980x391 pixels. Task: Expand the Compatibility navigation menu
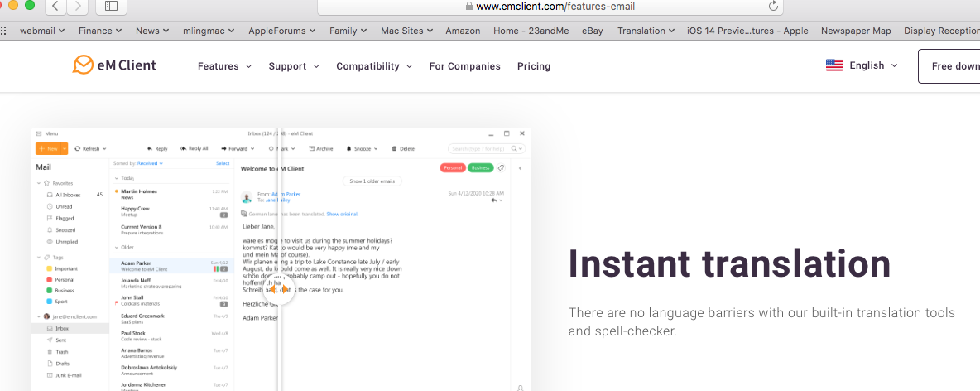tap(374, 66)
